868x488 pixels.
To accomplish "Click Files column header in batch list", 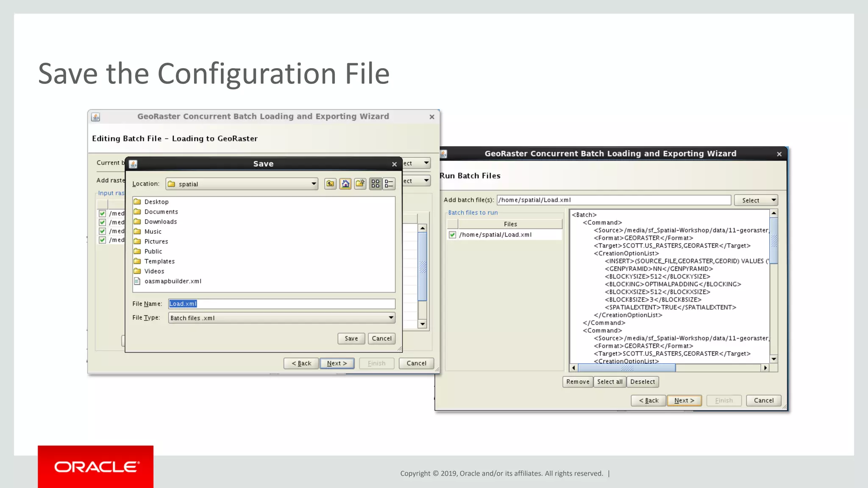I will 510,224.
